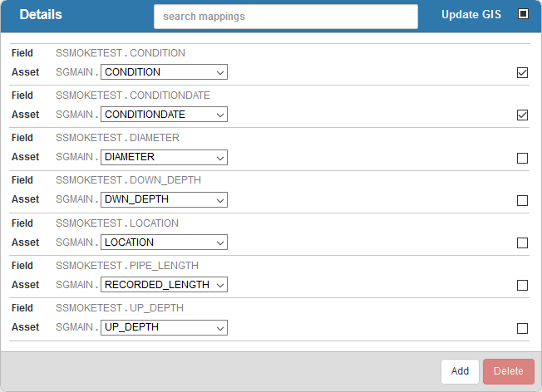Select the PIPE_LENGTH mapping checkbox
This screenshot has height=392, width=542.
coord(522,285)
